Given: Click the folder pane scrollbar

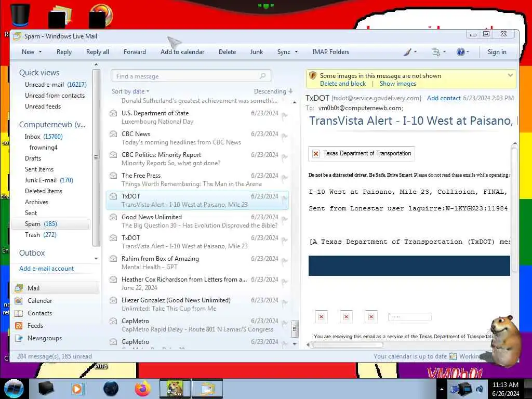Looking at the screenshot, I should pos(96,157).
